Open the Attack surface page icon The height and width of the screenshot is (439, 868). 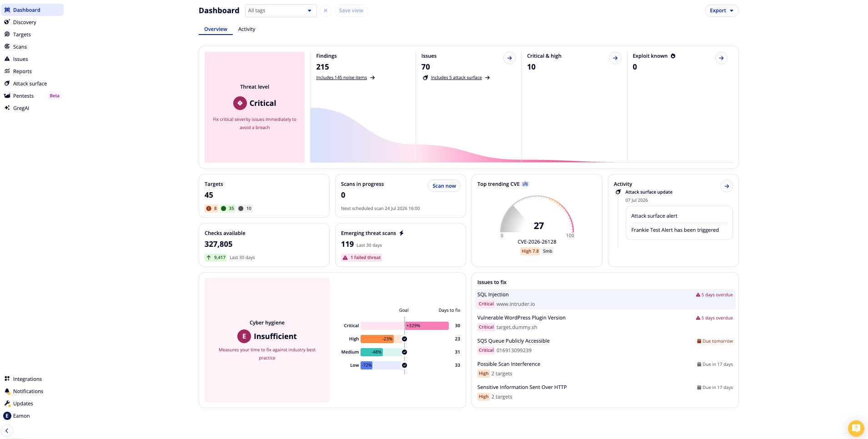point(7,84)
